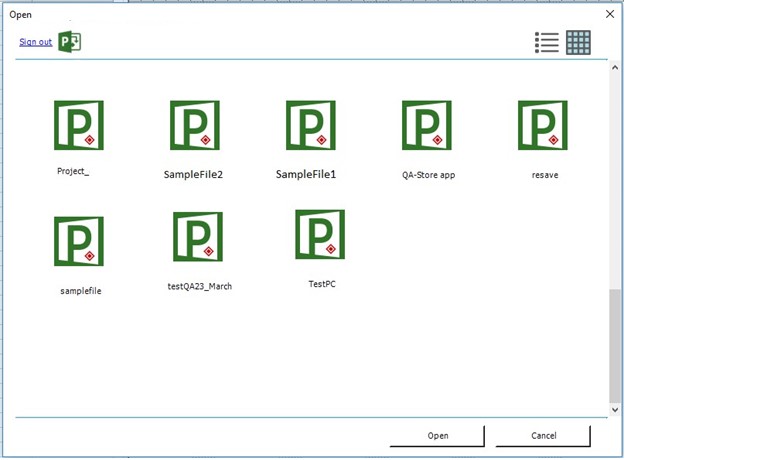This screenshot has height=460, width=768.
Task: Click the 'SampleFile1' file name label
Action: (x=306, y=174)
